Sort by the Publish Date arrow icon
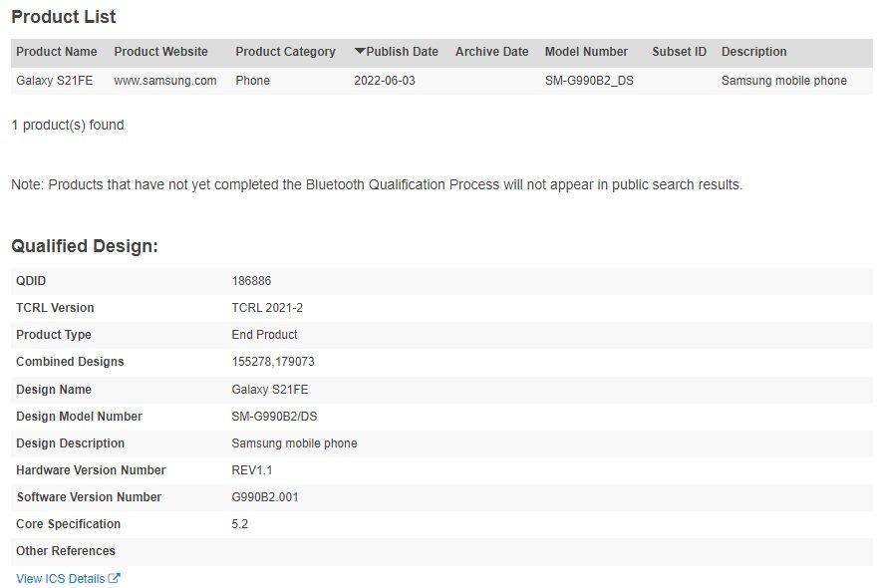882x588 pixels. coord(360,51)
